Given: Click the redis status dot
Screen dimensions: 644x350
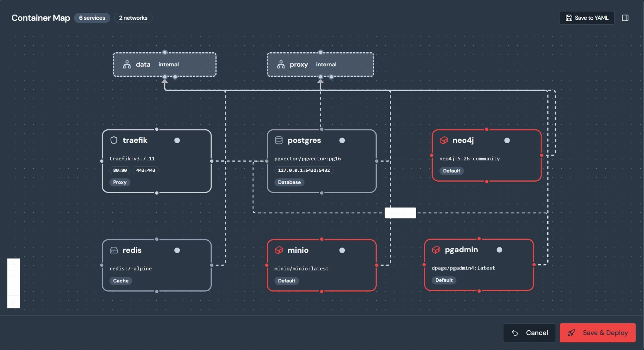Looking at the screenshot, I should click(177, 250).
